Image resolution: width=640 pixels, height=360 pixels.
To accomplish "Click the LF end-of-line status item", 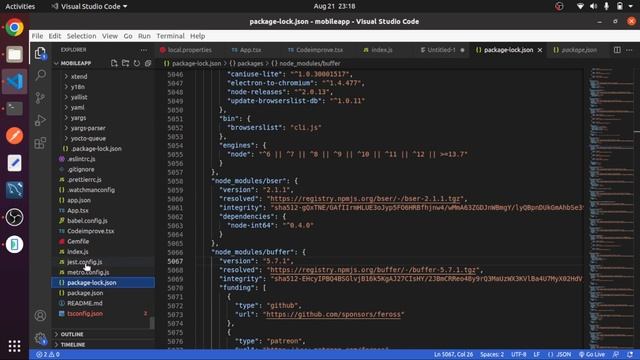I will point(536,354).
